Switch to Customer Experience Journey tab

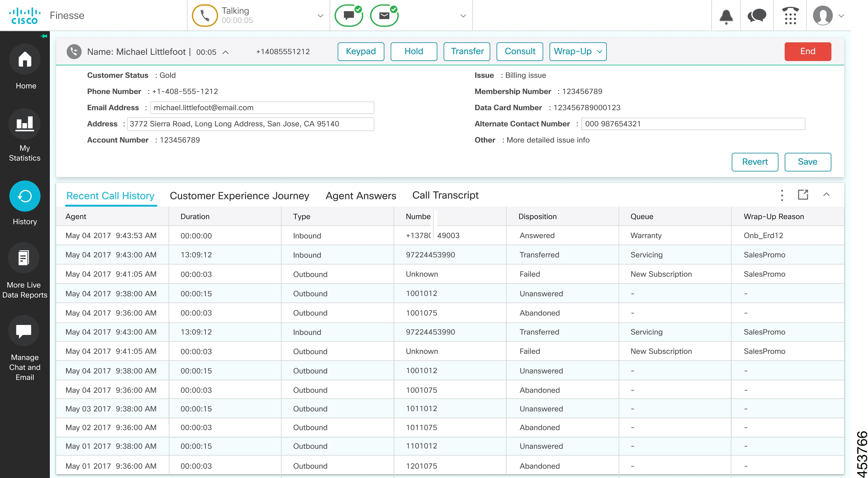pyautogui.click(x=240, y=196)
